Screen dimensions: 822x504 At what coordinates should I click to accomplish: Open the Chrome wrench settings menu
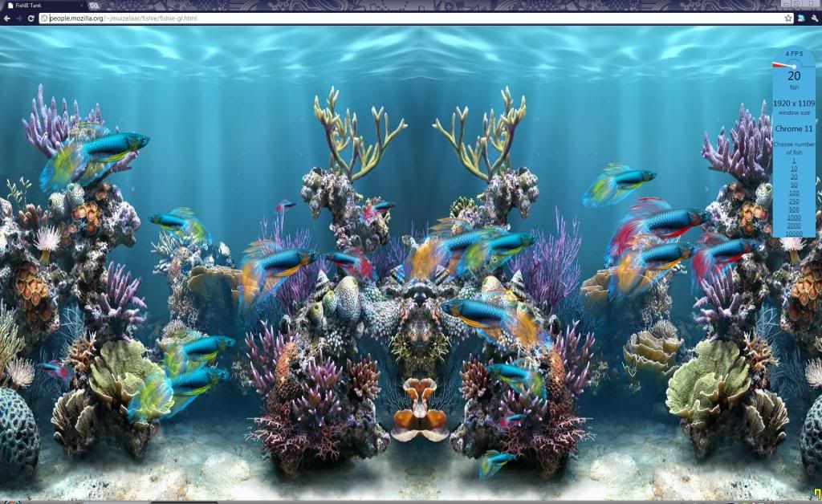(x=814, y=18)
